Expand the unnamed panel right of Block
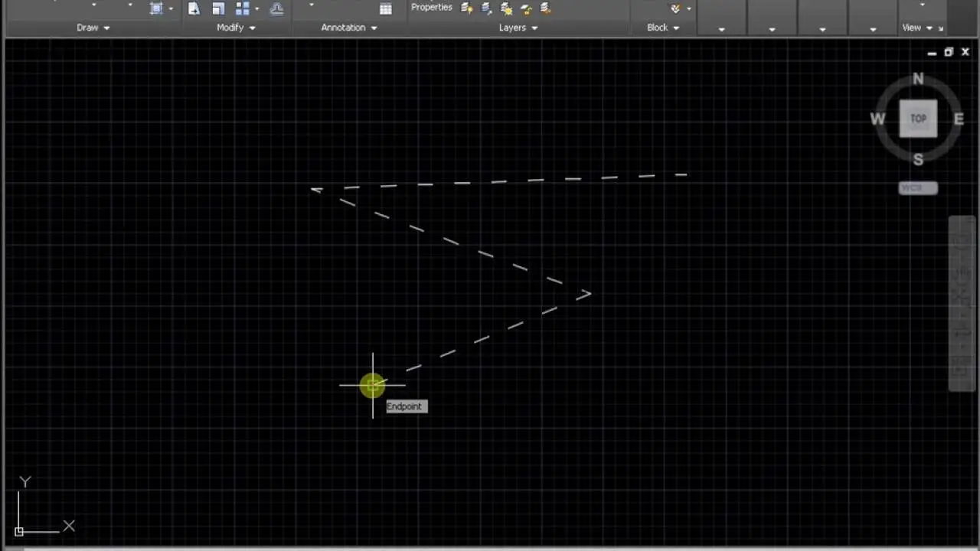Screen dimensions: 980x551 (x=721, y=29)
